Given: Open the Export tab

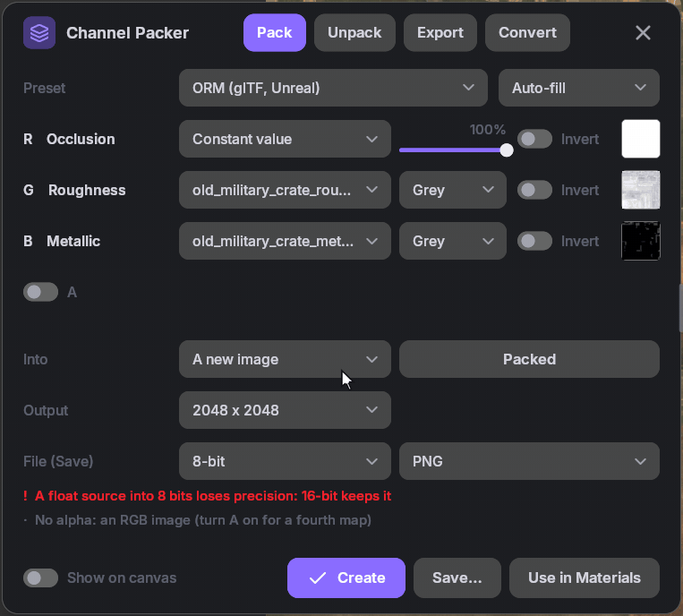Looking at the screenshot, I should 440,32.
